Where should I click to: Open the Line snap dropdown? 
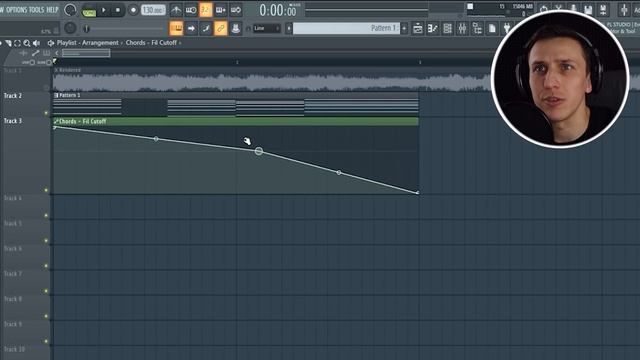point(266,29)
